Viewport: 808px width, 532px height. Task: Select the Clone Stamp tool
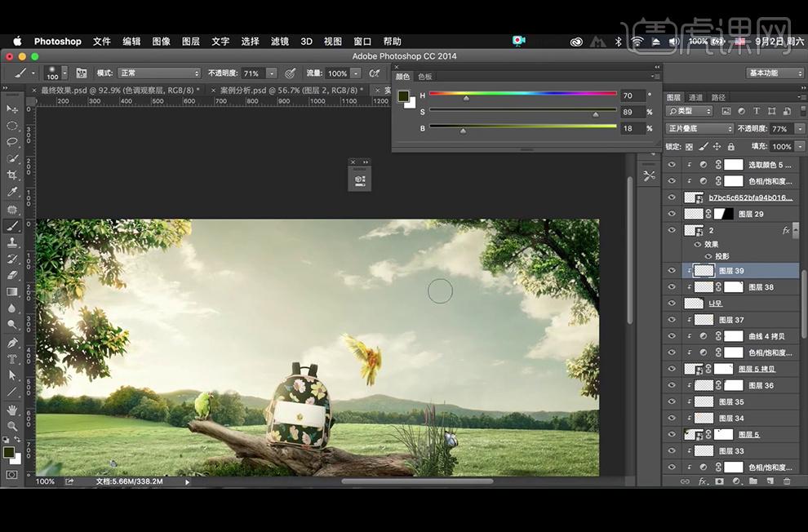click(12, 242)
